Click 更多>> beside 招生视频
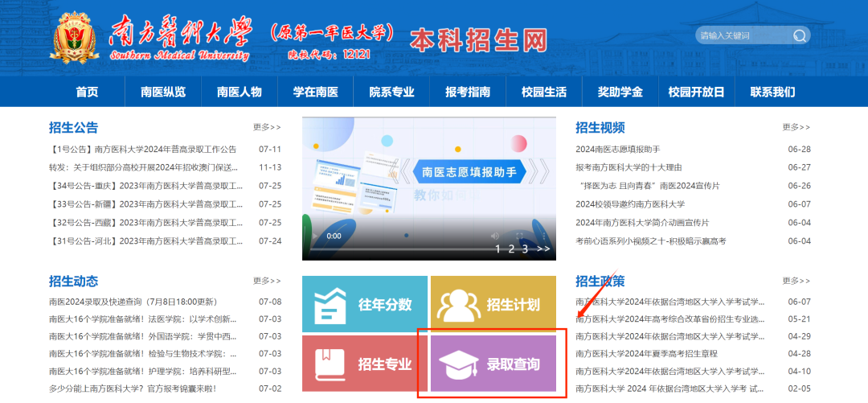This screenshot has width=868, height=403. click(796, 128)
